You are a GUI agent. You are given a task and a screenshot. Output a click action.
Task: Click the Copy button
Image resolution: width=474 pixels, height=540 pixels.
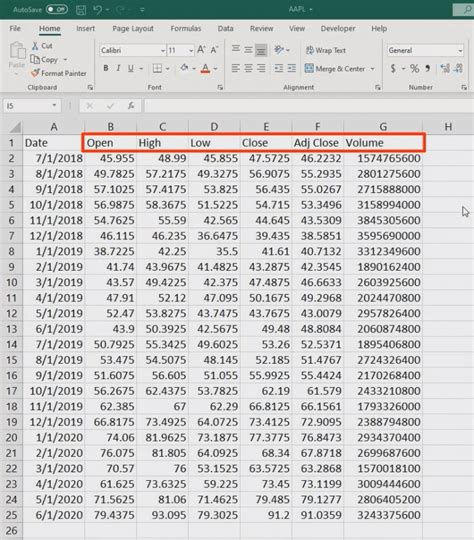pyautogui.click(x=45, y=60)
